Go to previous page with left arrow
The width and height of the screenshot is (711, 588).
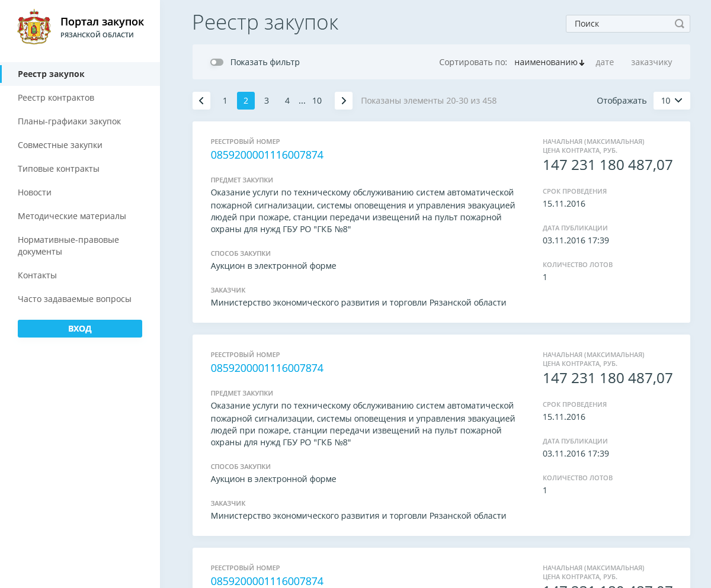201,101
